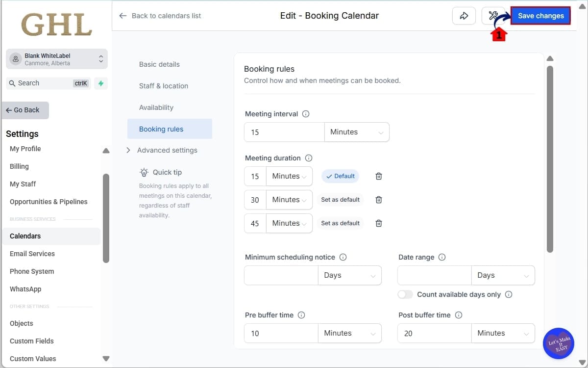588x368 pixels.
Task: Click the Count available days info icon
Action: click(x=509, y=294)
